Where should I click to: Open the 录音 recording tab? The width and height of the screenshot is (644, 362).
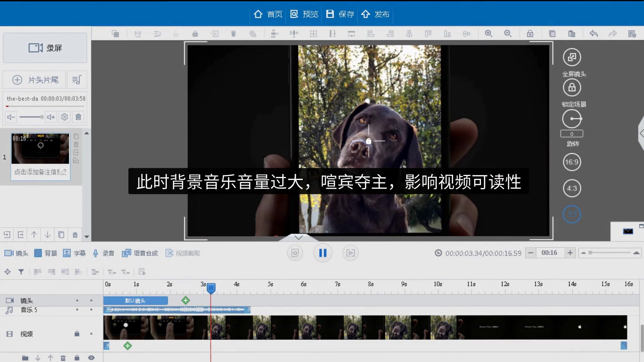pyautogui.click(x=103, y=253)
